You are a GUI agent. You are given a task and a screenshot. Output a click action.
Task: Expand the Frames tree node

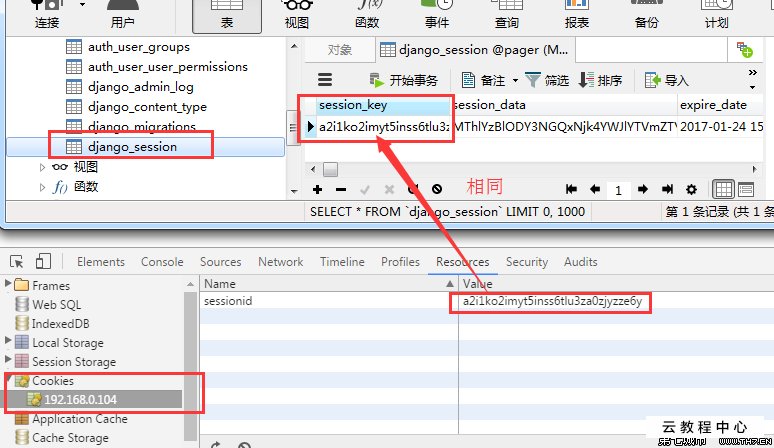(9, 286)
